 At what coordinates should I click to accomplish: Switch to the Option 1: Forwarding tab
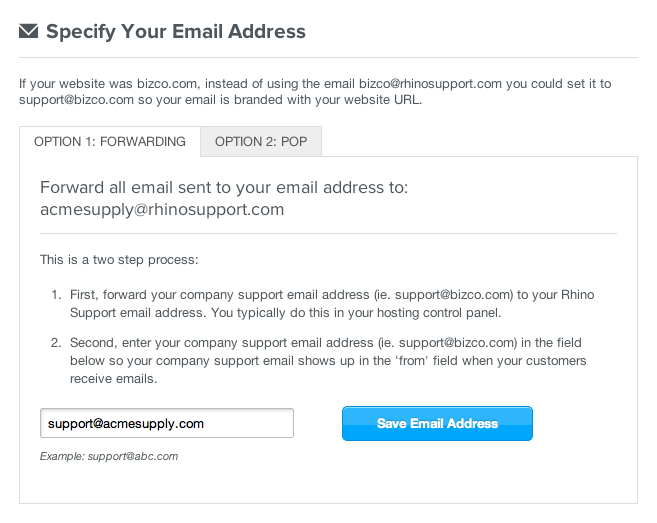(110, 142)
